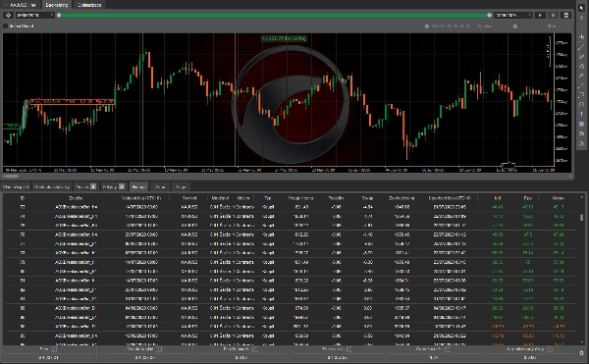Click the settings icon left of start date

tap(8, 15)
